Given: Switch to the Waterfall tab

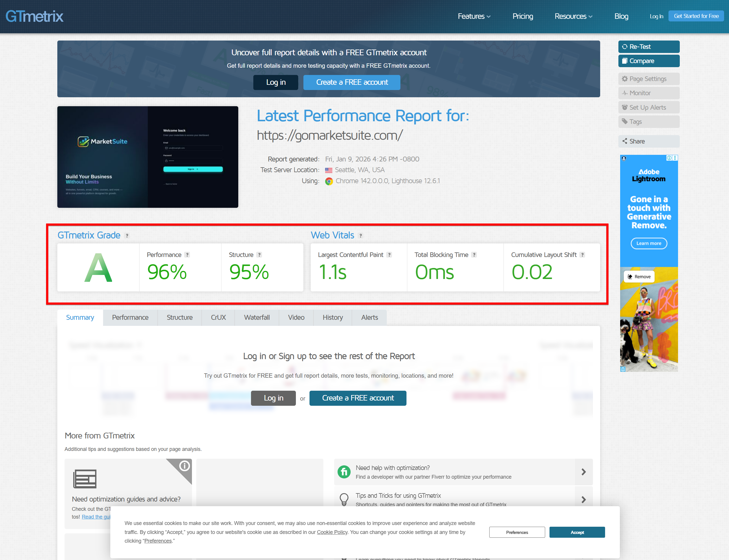Looking at the screenshot, I should pyautogui.click(x=257, y=317).
